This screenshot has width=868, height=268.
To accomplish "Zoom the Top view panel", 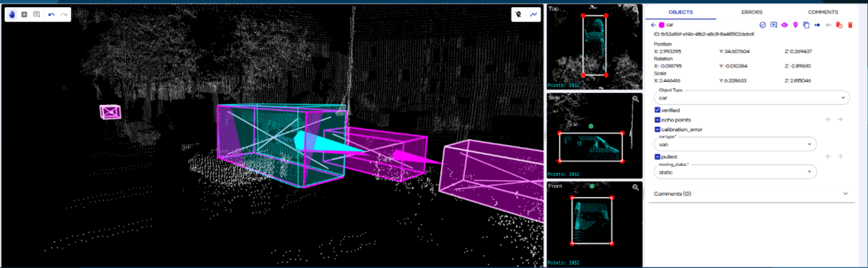I will pos(635,10).
